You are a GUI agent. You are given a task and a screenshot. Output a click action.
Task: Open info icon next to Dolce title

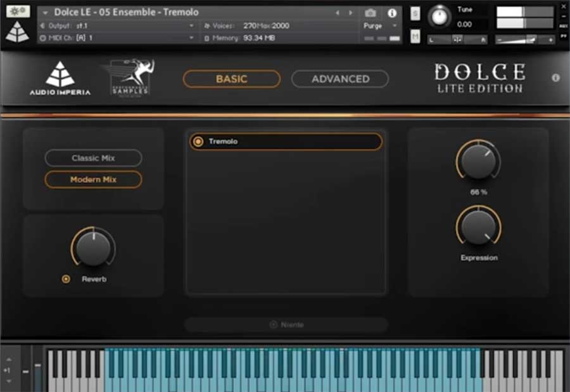(555, 77)
